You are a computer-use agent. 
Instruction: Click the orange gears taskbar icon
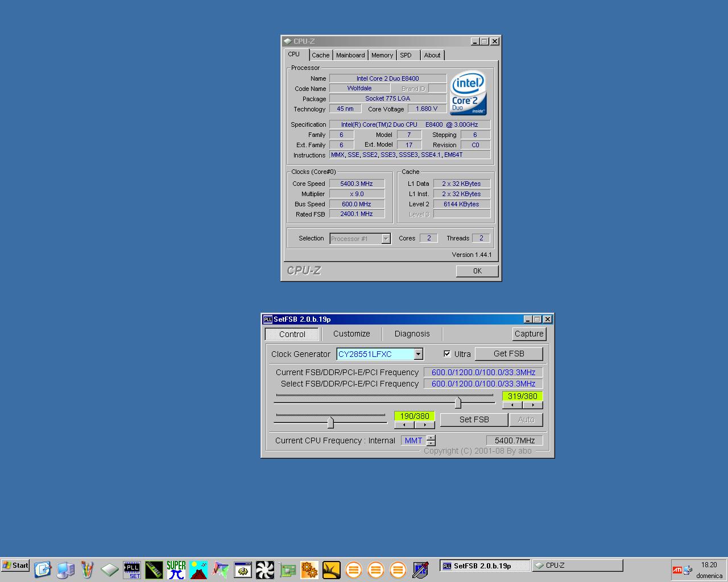click(309, 569)
